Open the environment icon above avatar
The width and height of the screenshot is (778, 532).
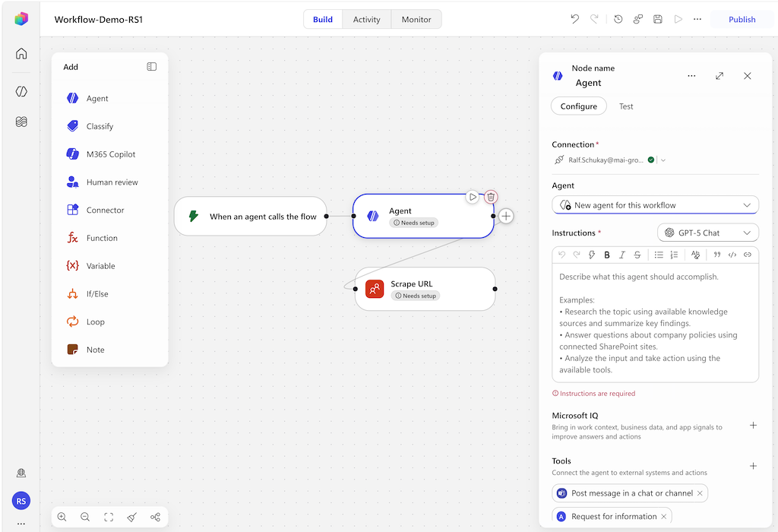pos(21,473)
